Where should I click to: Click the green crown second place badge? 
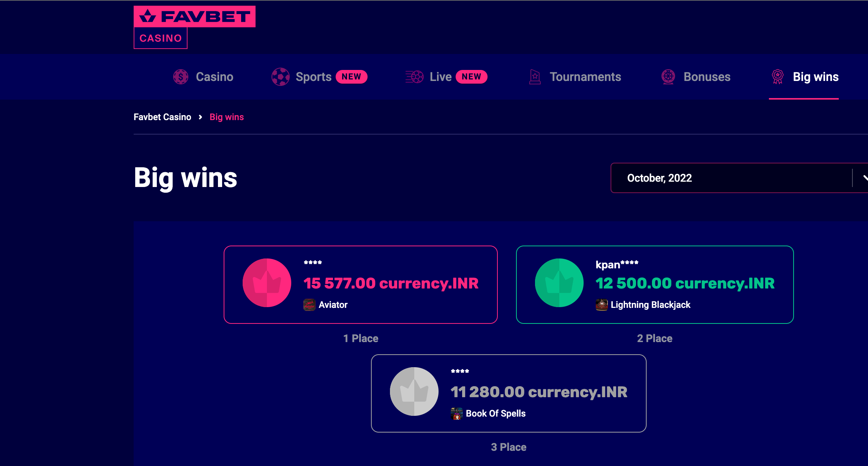[x=559, y=283]
